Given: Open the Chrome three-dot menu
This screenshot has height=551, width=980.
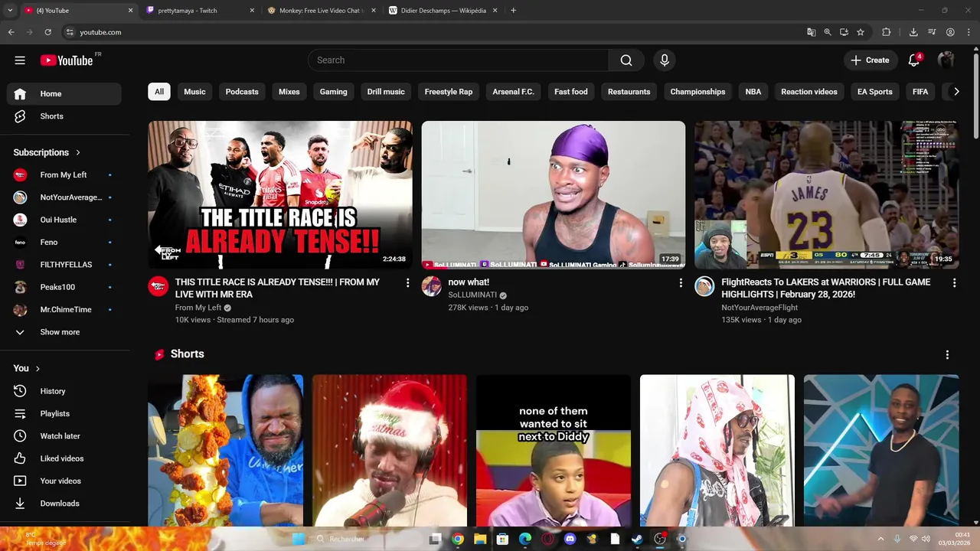Looking at the screenshot, I should (969, 32).
